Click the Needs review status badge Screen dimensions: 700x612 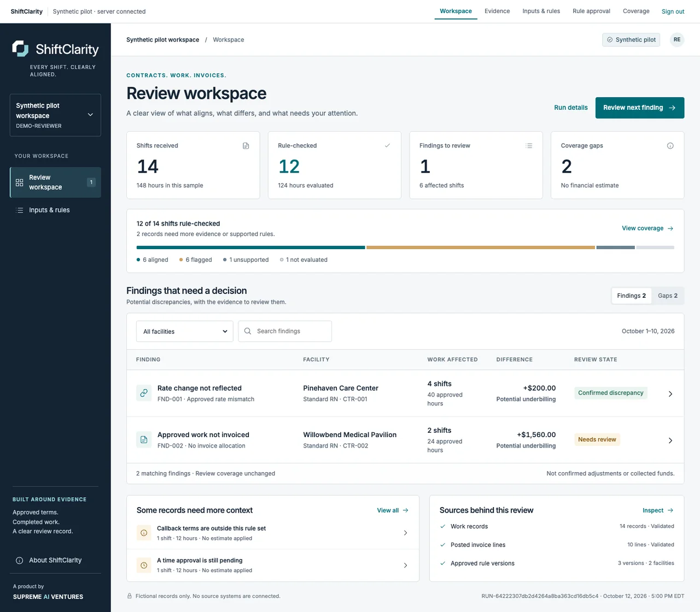[597, 439]
